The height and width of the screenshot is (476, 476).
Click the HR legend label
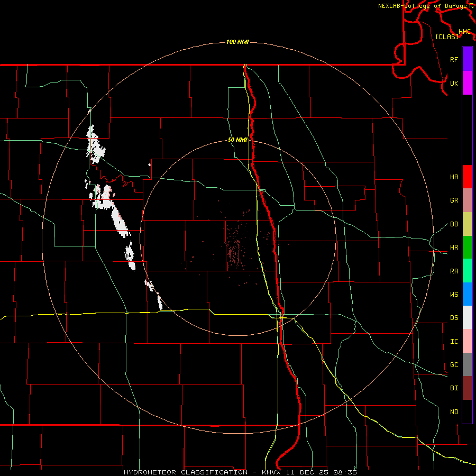coord(454,248)
